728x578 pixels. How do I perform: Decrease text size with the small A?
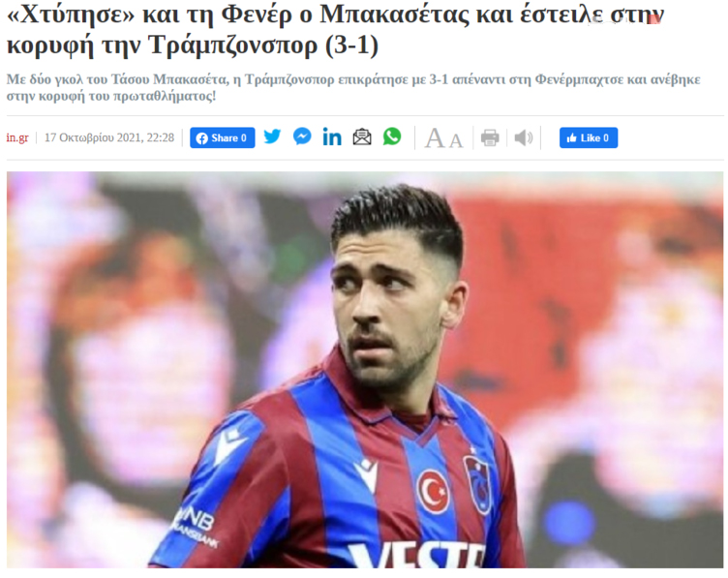coord(456,140)
